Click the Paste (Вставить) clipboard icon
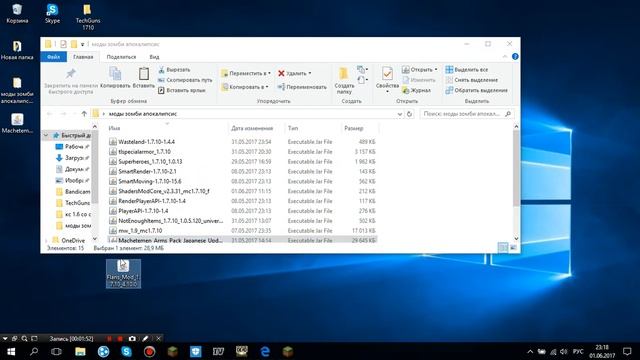This screenshot has height=360, width=640. pyautogui.click(x=144, y=74)
